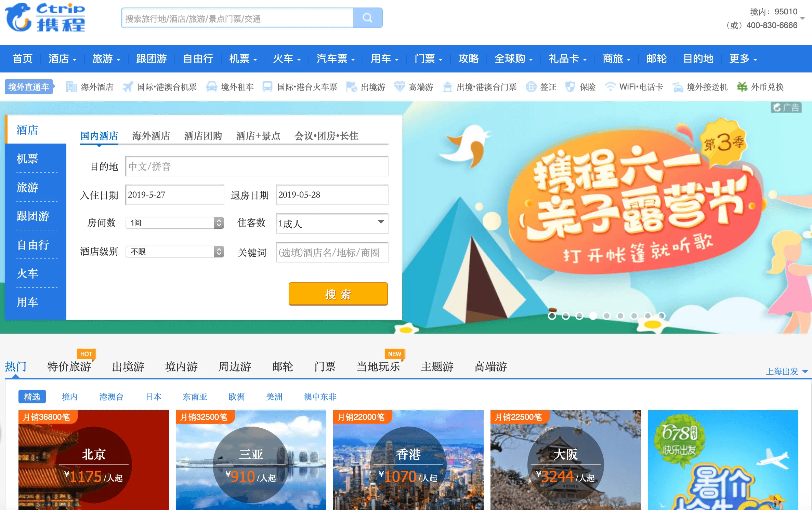The height and width of the screenshot is (510, 812).
Task: Expand the phone number dropdown arrow
Action: [802, 18]
